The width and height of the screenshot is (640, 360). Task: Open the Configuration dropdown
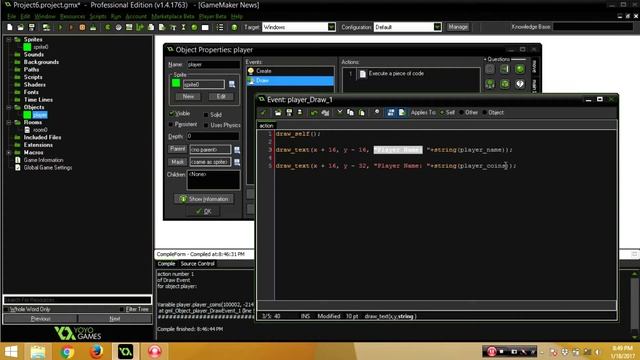[437, 27]
